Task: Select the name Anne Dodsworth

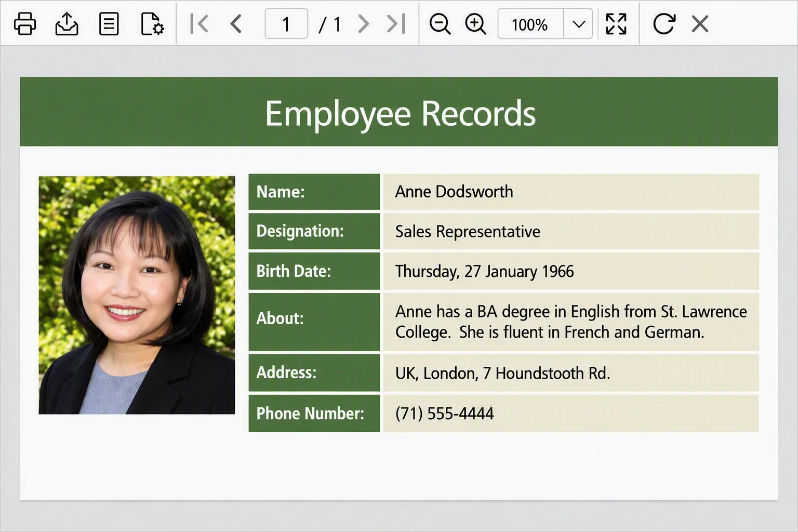Action: click(x=454, y=192)
